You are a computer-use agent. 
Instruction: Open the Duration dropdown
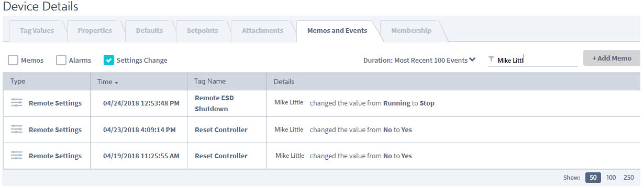(419, 60)
